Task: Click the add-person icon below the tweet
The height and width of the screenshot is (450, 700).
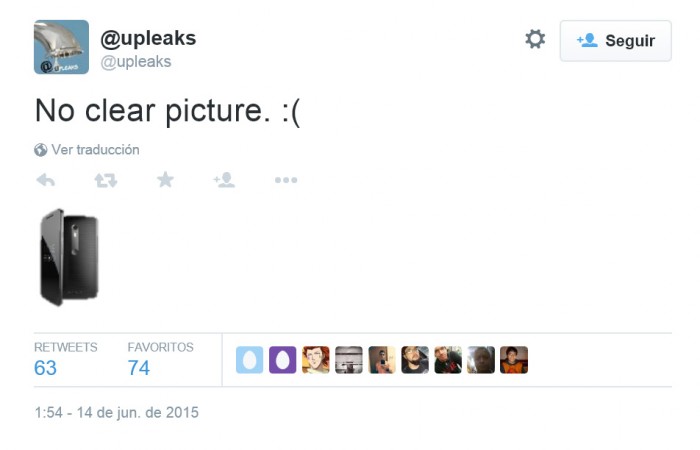Action: pyautogui.click(x=224, y=180)
